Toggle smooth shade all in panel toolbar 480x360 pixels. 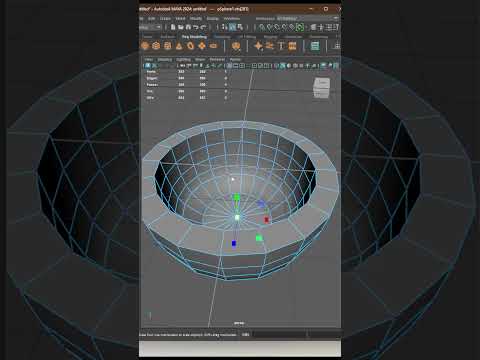pos(282,66)
